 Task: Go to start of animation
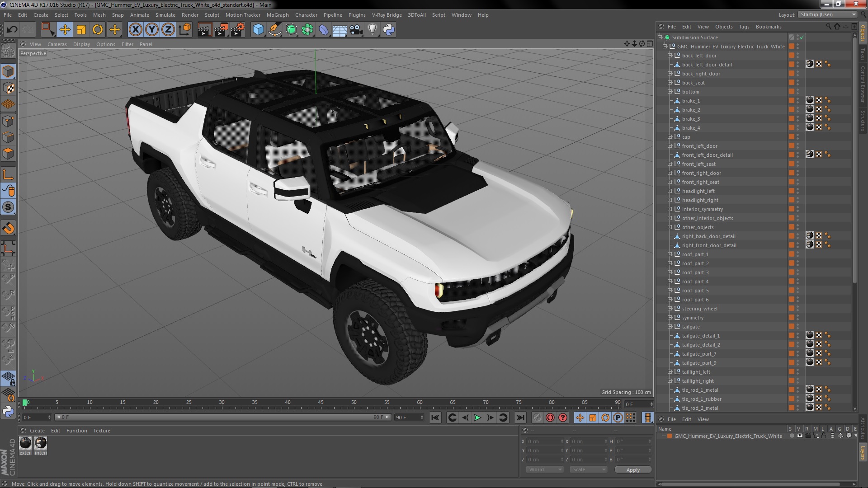(435, 418)
